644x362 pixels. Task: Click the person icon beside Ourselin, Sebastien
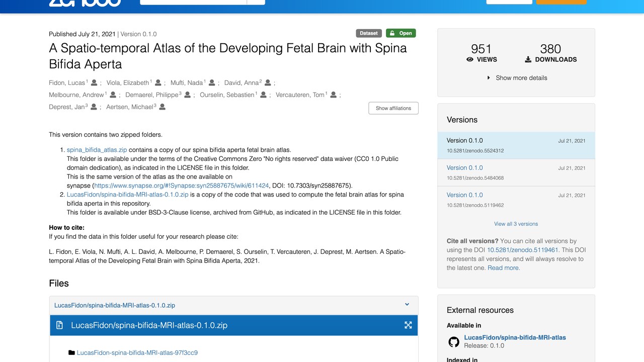pyautogui.click(x=263, y=95)
